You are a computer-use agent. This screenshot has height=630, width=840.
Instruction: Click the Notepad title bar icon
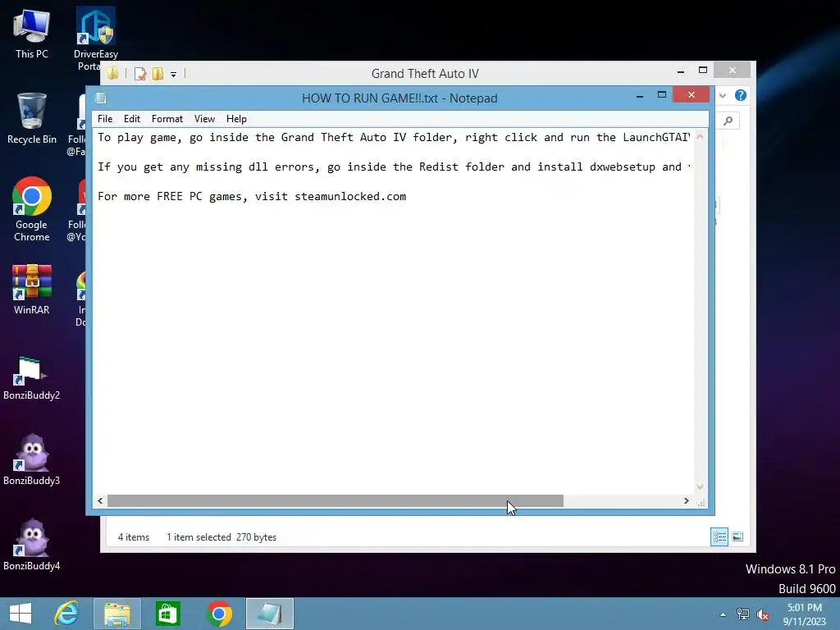point(101,98)
